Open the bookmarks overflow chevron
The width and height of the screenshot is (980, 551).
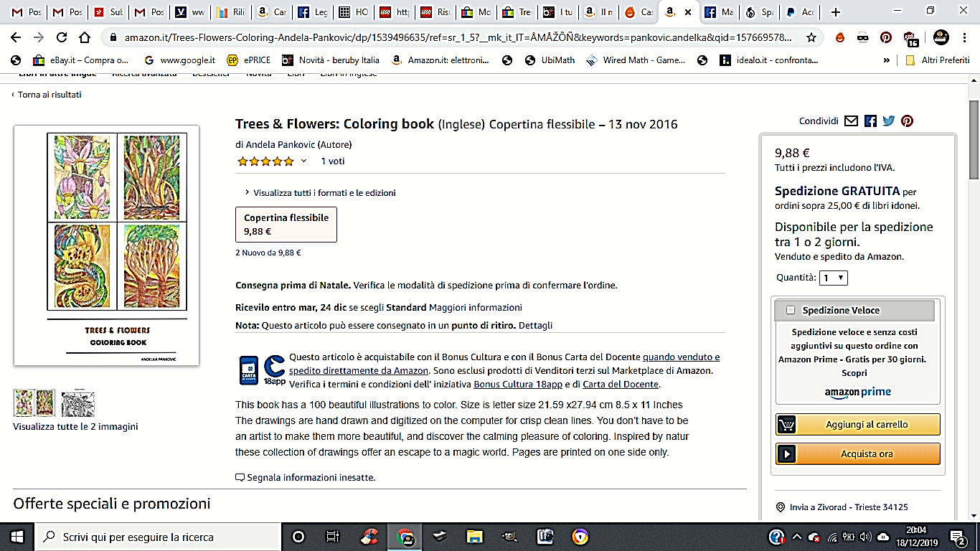point(887,60)
